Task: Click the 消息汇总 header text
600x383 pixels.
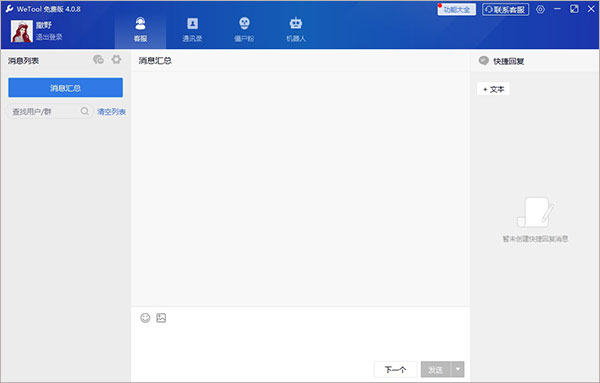Action: click(155, 60)
